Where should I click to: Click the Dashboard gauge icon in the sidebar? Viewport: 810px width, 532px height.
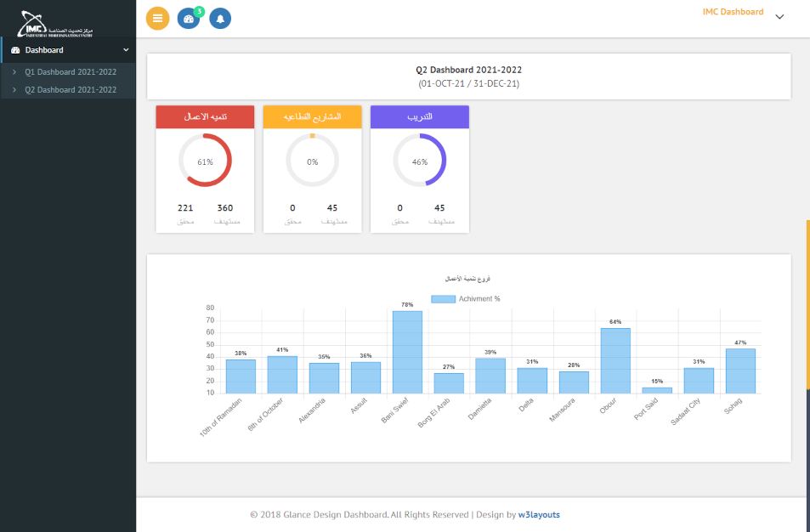[x=15, y=50]
